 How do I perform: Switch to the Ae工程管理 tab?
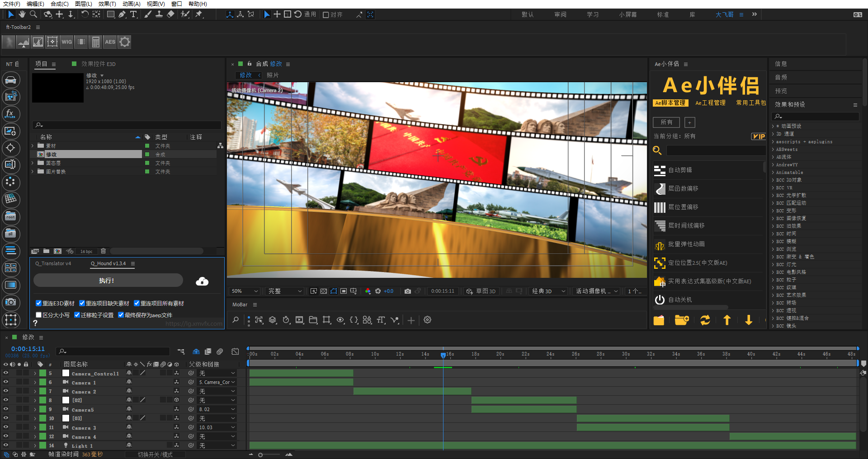[x=710, y=103]
